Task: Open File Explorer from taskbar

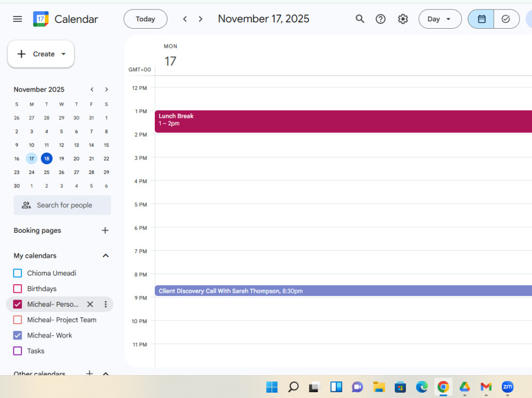Action: pos(379,387)
